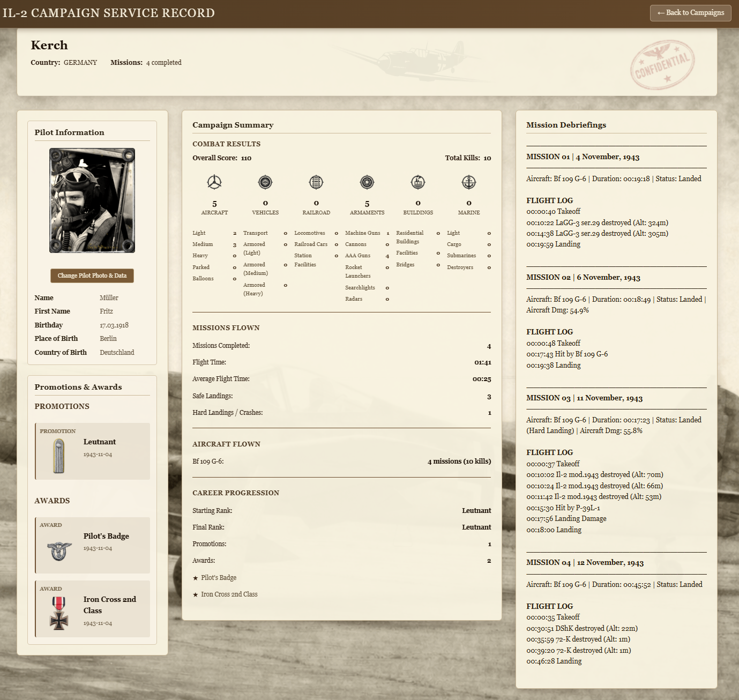739x700 pixels.
Task: Click the Vehicles category icon
Action: (x=265, y=182)
